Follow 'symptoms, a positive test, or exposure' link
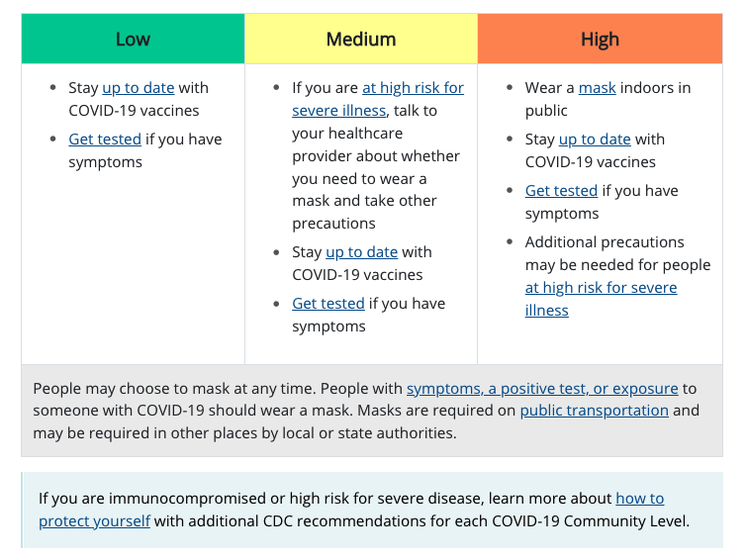Viewport: 747px width, 560px height. [x=542, y=388]
